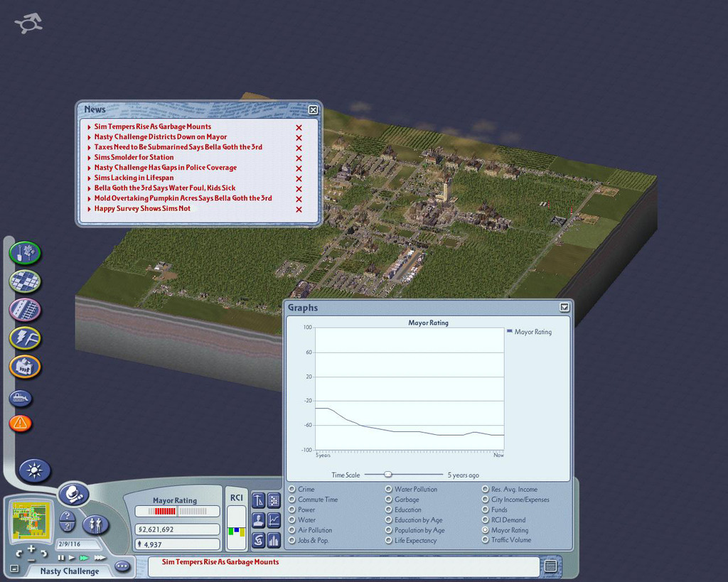The height and width of the screenshot is (582, 728).
Task: Switch to Mayor mode top hat icon
Action: (x=73, y=494)
